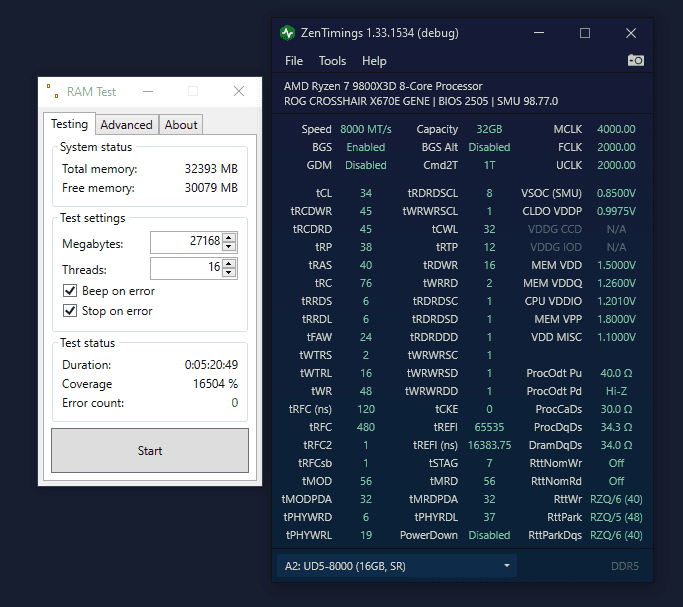
Task: Maximize the ZenTimings window
Action: point(585,33)
